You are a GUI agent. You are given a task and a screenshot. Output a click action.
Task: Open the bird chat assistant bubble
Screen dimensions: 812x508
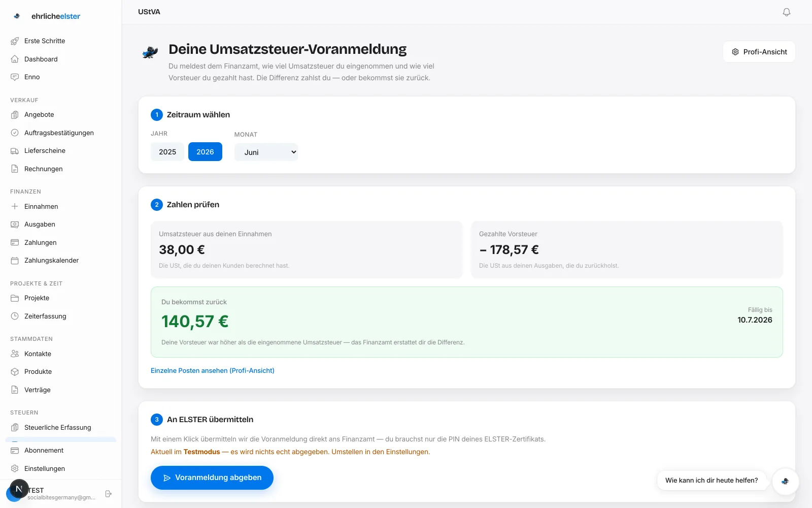point(785,481)
